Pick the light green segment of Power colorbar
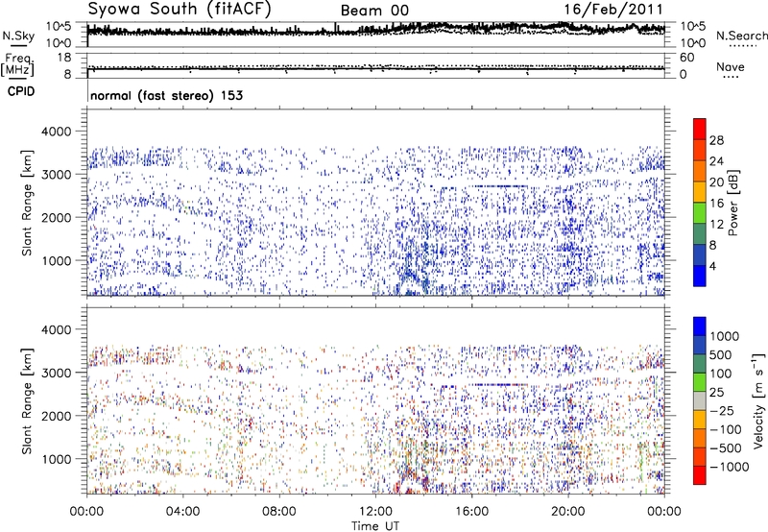This screenshot has height=532, width=768. coord(700,212)
